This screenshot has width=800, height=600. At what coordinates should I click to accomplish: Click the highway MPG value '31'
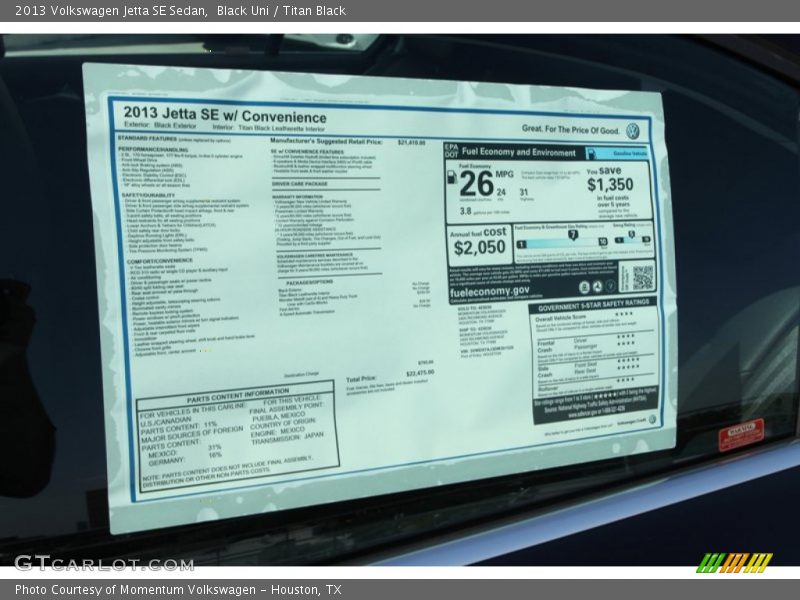tap(524, 192)
